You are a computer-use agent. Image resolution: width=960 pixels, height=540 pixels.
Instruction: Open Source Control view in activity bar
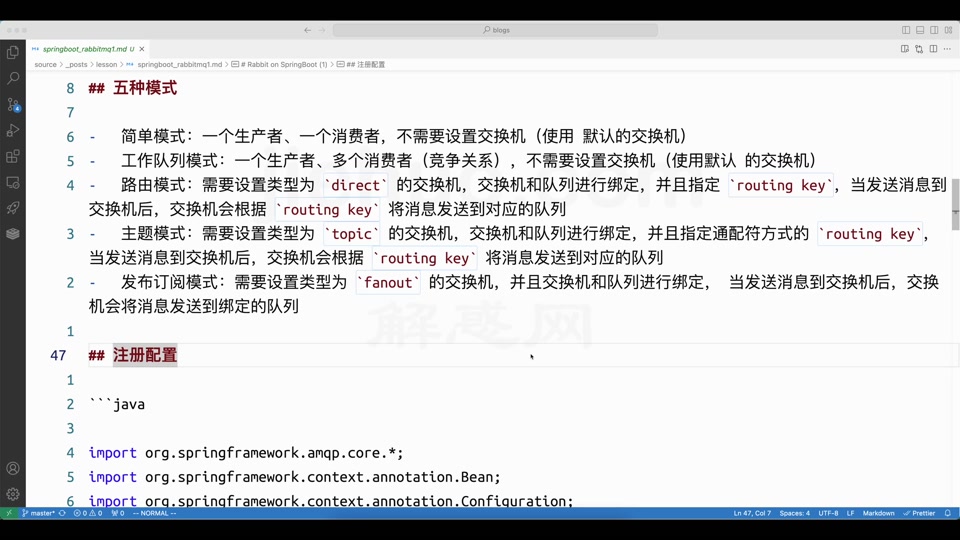click(13, 104)
